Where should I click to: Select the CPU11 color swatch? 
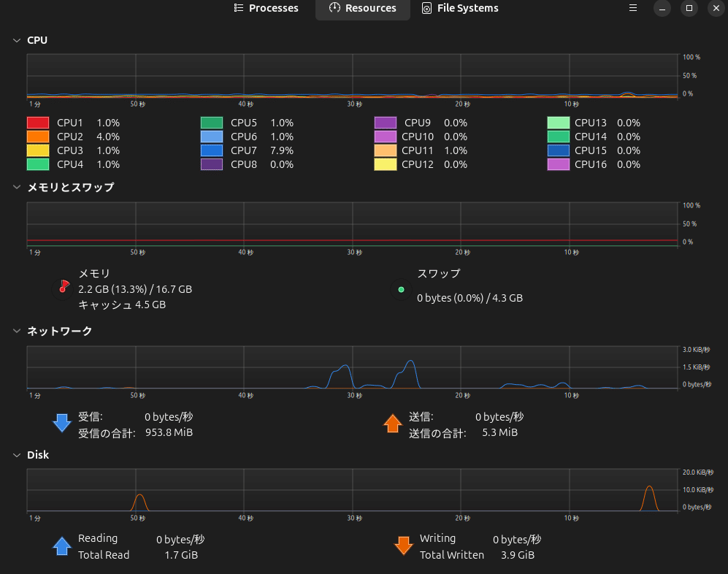(386, 150)
